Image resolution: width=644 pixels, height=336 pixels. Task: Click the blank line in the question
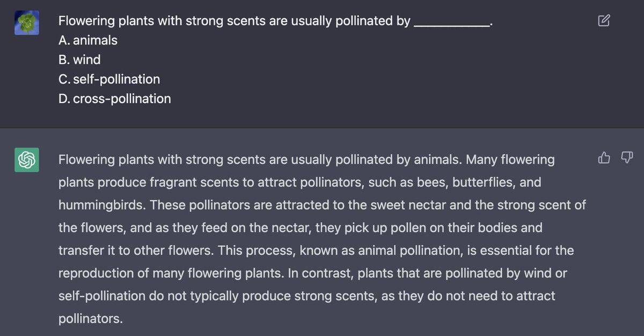tap(452, 25)
